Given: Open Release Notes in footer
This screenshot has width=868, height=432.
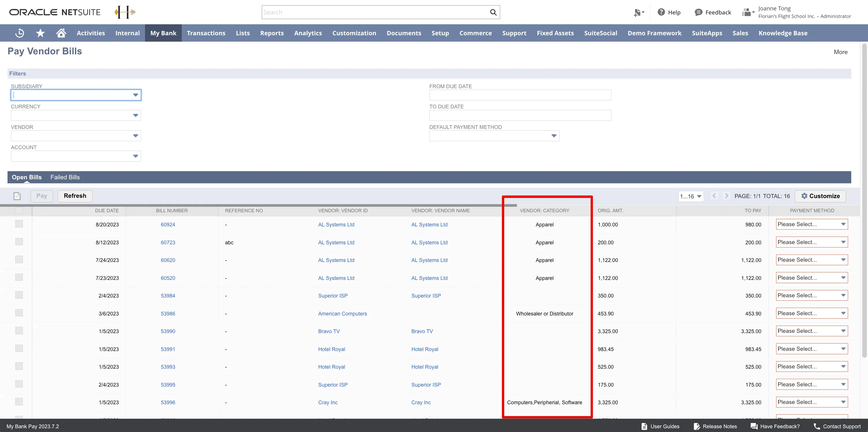Looking at the screenshot, I should point(715,426).
